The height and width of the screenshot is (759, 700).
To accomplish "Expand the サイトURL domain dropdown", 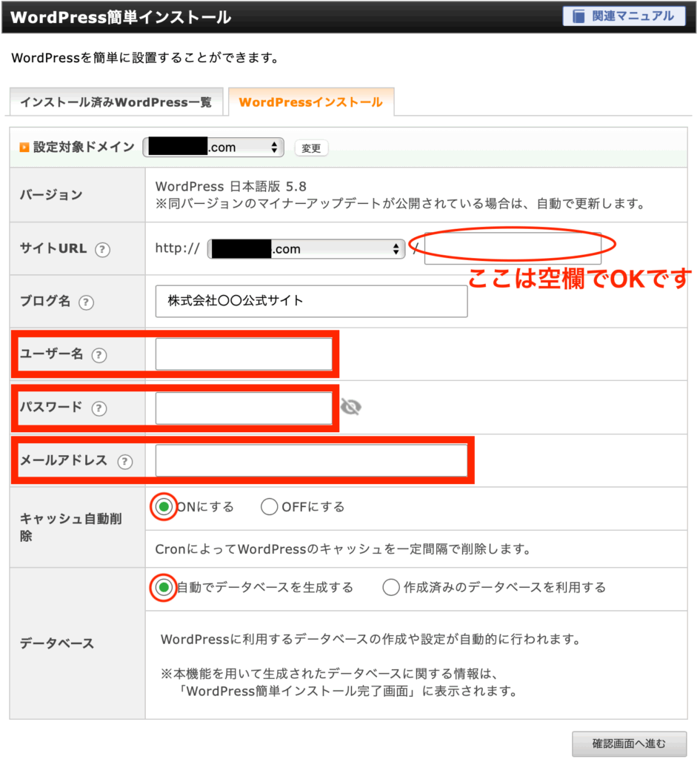I will [x=307, y=249].
